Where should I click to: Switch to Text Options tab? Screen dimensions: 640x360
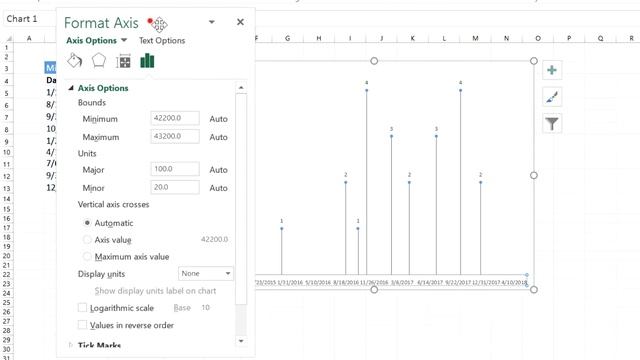tap(162, 40)
